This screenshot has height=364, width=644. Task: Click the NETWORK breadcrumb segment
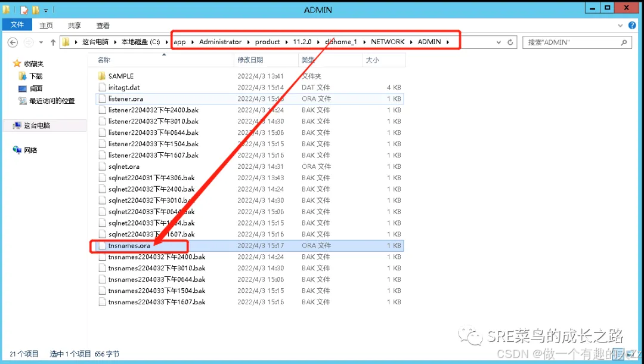(388, 42)
